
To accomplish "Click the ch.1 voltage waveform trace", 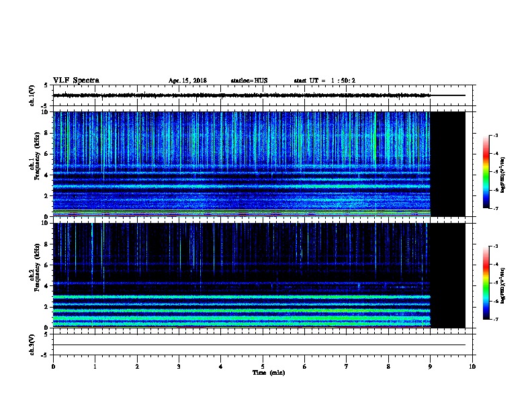I will (242, 95).
